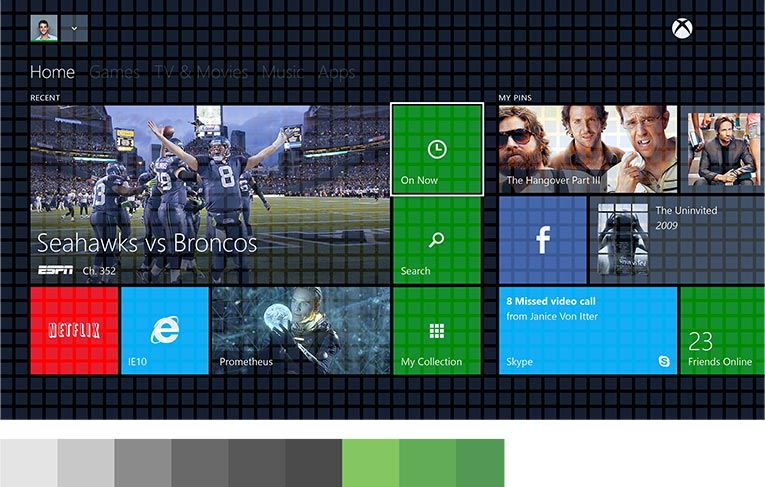Screen dimensions: 765x487
Task: Select the user profile avatar
Action: (x=44, y=28)
